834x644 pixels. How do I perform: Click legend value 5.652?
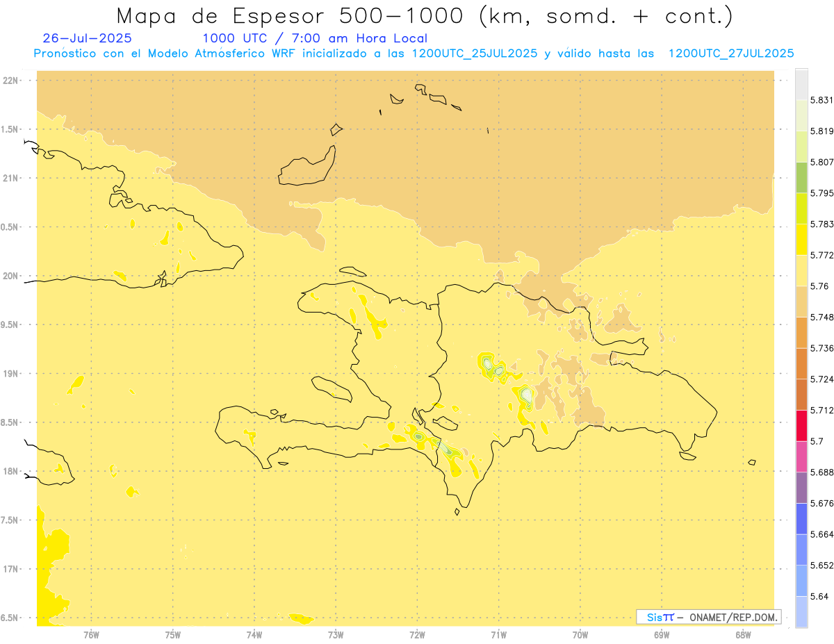822,565
